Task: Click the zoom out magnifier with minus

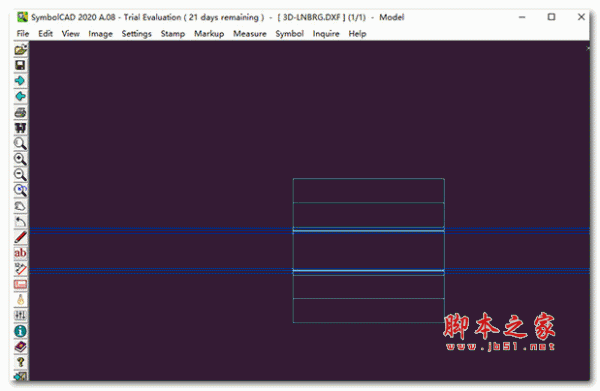Action: pyautogui.click(x=21, y=175)
